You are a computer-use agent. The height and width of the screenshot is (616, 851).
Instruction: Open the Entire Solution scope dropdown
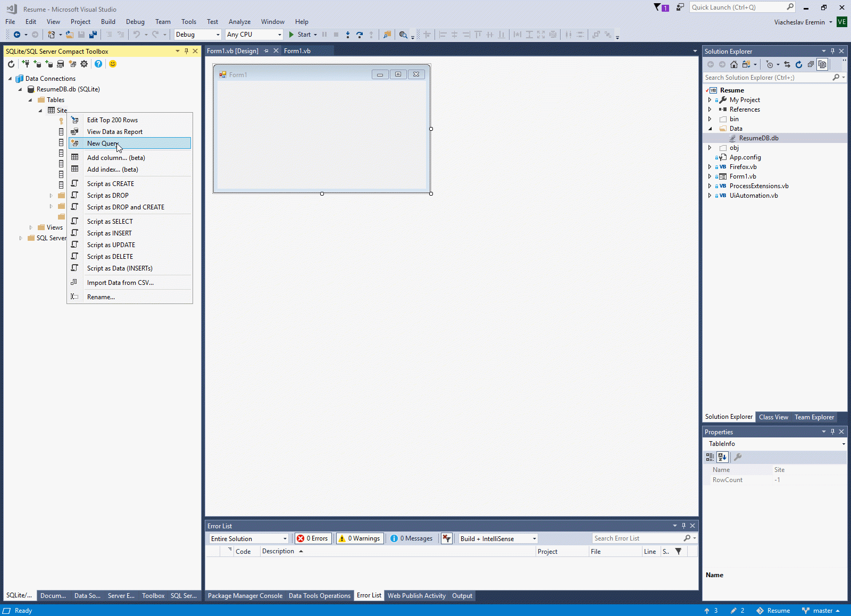click(x=248, y=538)
